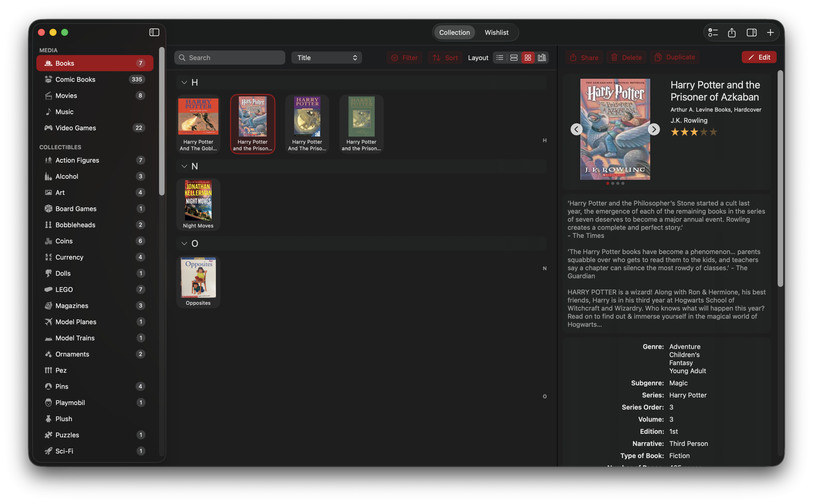Open the Sort options

coord(444,57)
